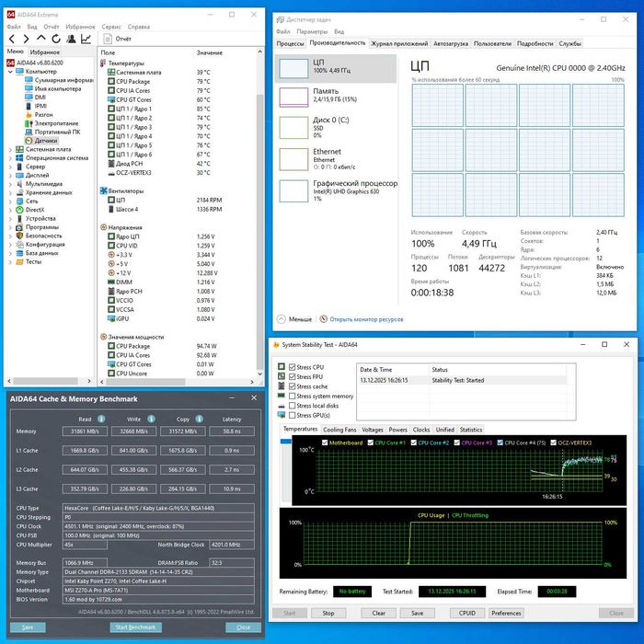Click the Forward arrow in AIDA64 toolbar
This screenshot has height=644, width=644.
coord(26,39)
